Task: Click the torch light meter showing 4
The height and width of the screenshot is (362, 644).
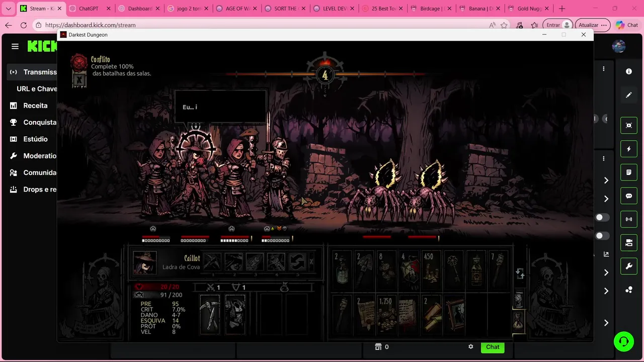Action: coord(325,75)
